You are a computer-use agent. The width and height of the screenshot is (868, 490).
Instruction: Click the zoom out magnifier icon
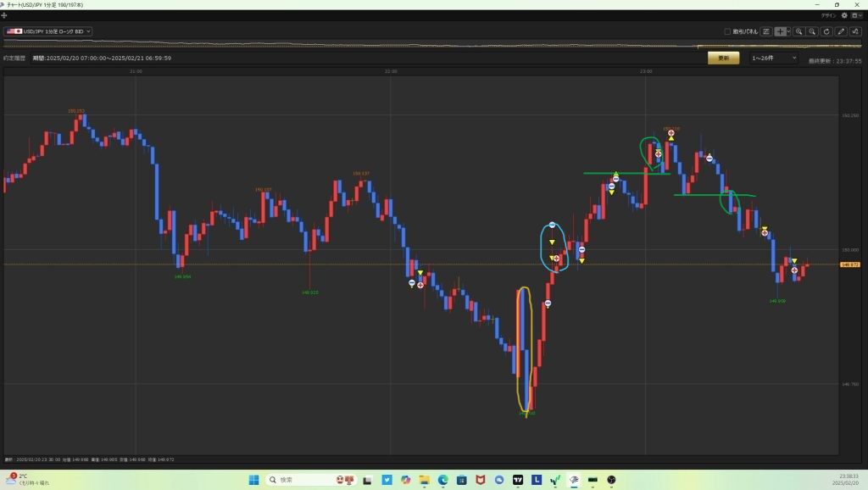[812, 31]
